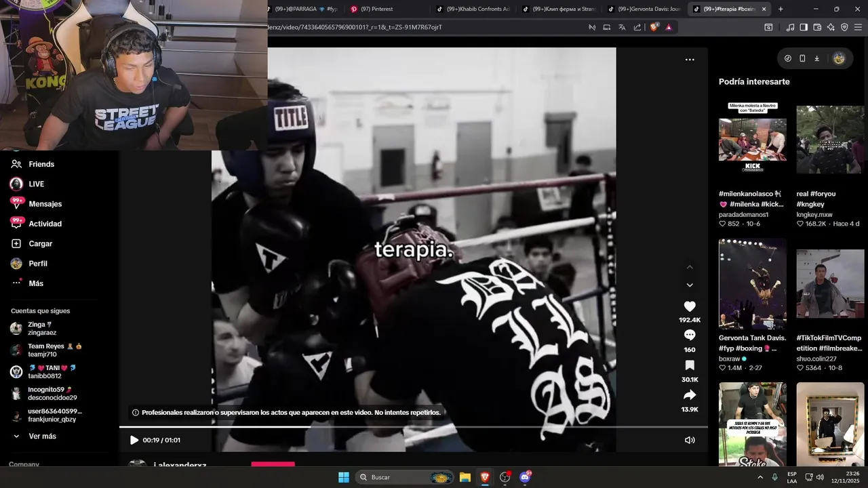Toggle the browser sidebar panel
Screen dimensions: 868x488
tap(804, 27)
